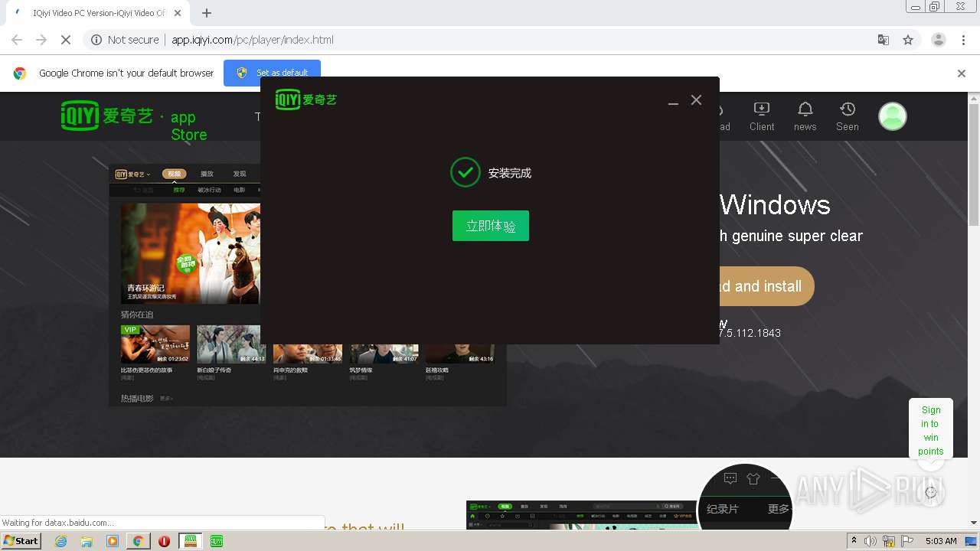Viewport: 980px width, 551px height.
Task: Open the Seen history icon
Action: (x=847, y=116)
